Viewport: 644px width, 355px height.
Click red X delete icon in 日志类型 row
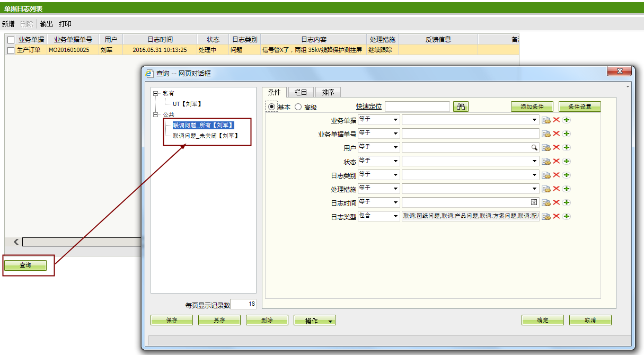(556, 216)
